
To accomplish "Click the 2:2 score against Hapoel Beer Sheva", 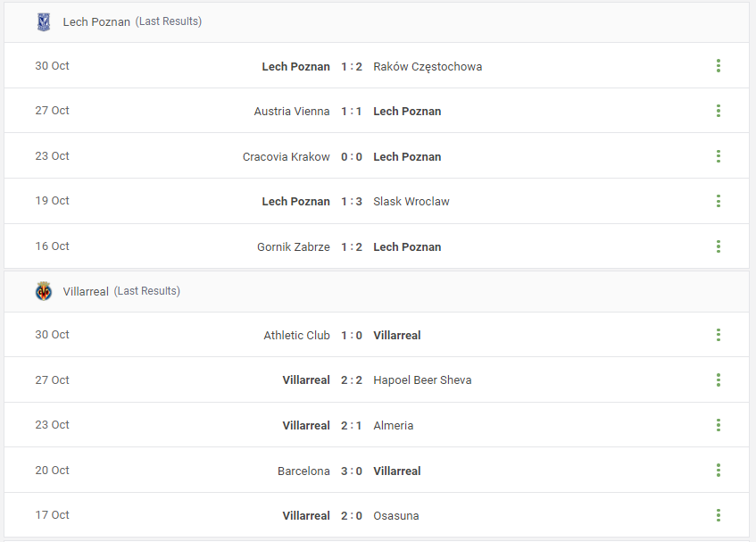I will click(352, 380).
